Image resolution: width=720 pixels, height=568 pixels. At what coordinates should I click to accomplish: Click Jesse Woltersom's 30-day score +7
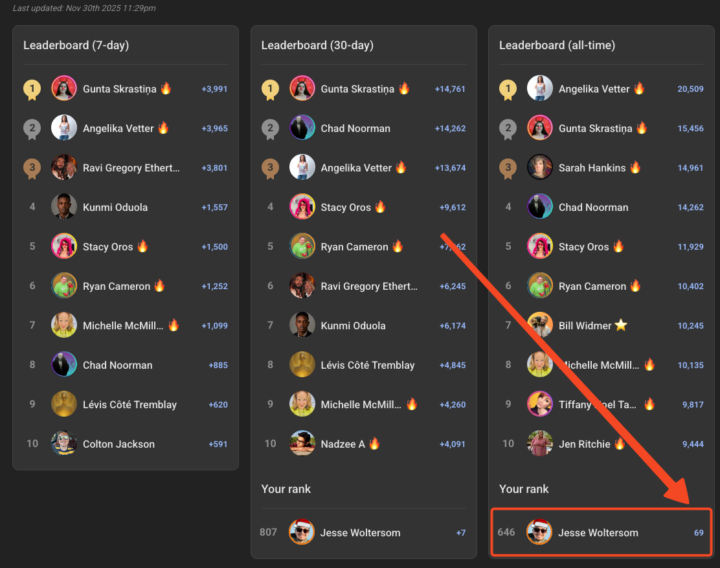(461, 533)
